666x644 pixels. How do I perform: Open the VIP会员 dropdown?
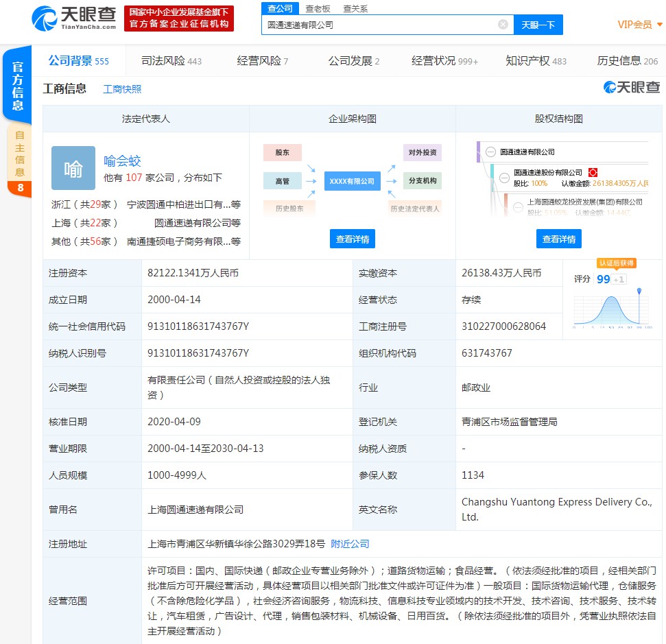pyautogui.click(x=639, y=25)
